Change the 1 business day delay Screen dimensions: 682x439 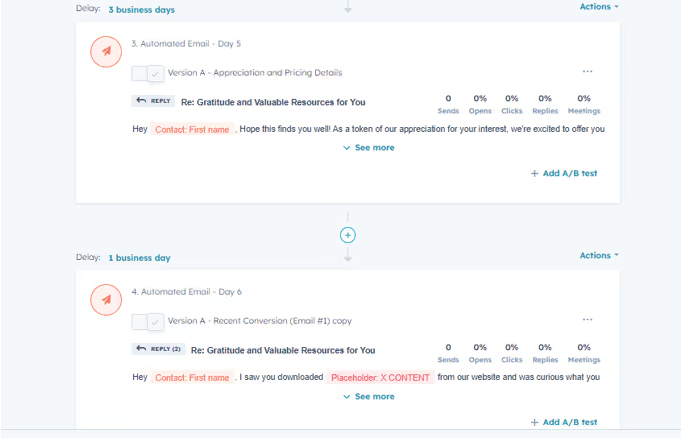click(x=139, y=258)
